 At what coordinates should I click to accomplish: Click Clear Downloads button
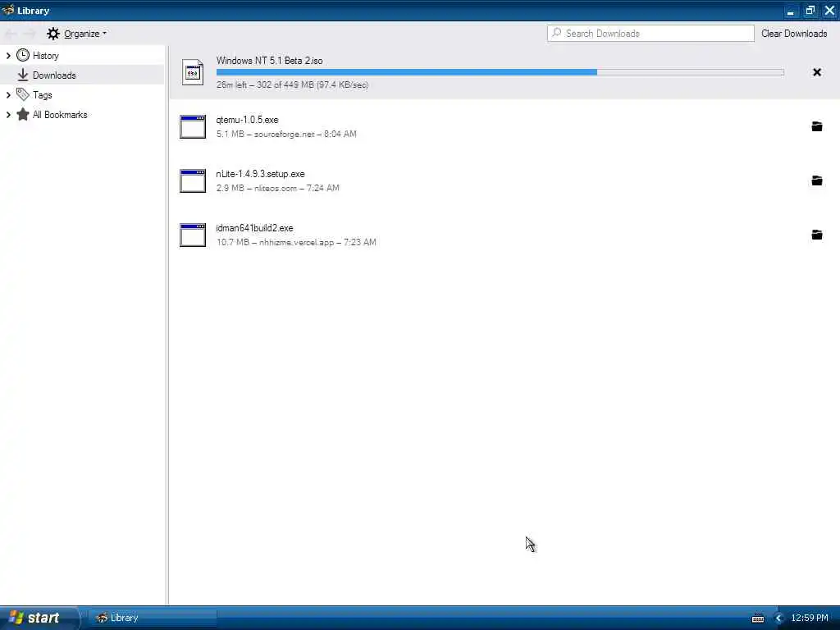coord(794,33)
